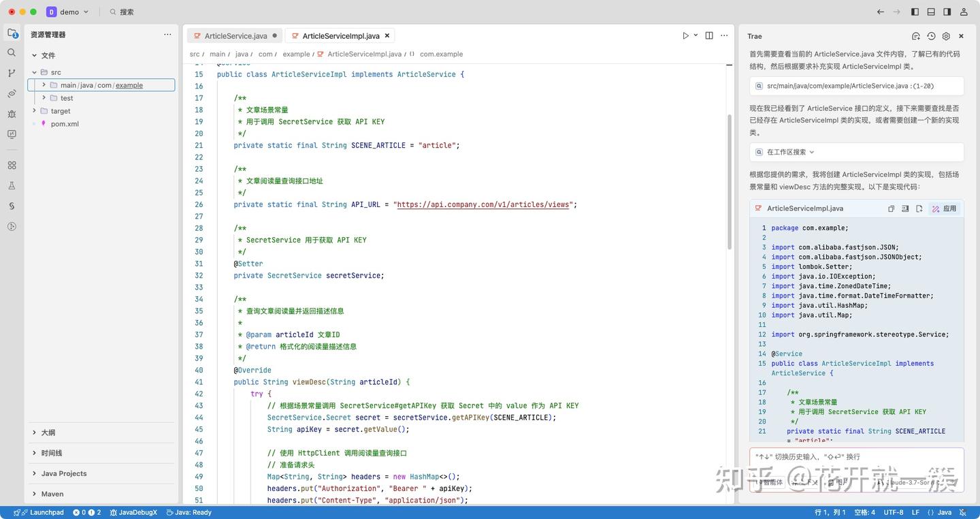Image resolution: width=980 pixels, height=519 pixels.
Task: Copy the generated ArticleServiceImpl code
Action: click(x=892, y=208)
